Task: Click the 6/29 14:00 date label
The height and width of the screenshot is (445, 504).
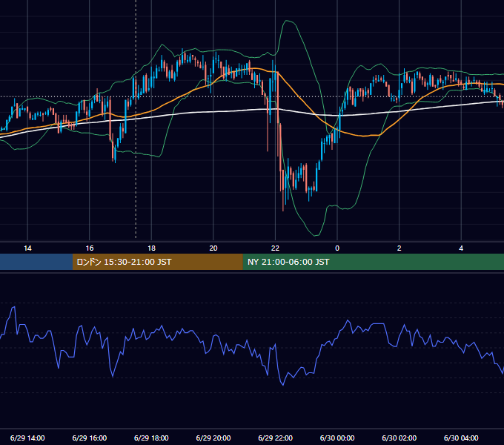Action: (x=27, y=438)
